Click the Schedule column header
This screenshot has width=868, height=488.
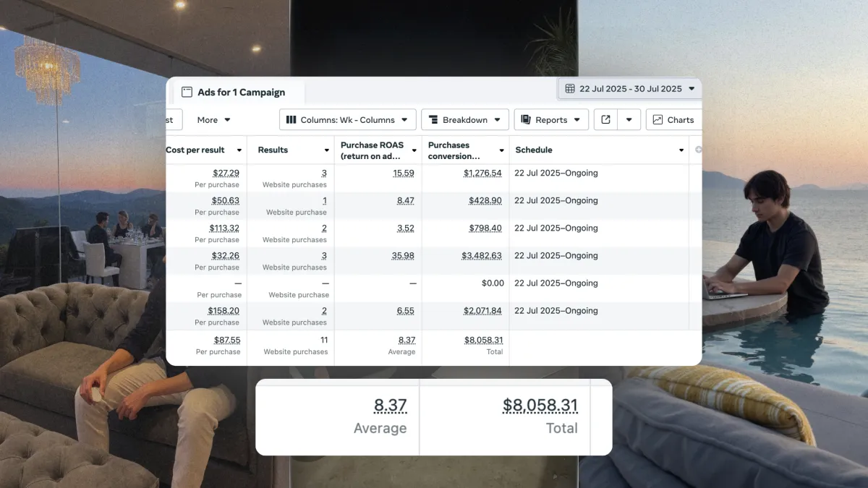[x=599, y=150]
